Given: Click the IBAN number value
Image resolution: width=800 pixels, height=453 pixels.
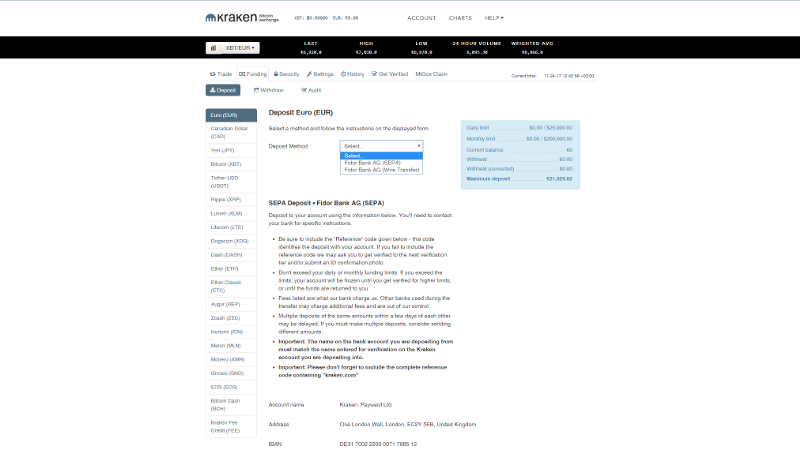Looking at the screenshot, I should [378, 444].
